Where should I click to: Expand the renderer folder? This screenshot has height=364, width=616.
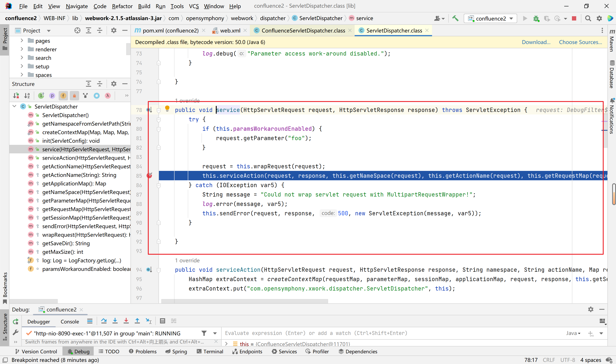[22, 49]
